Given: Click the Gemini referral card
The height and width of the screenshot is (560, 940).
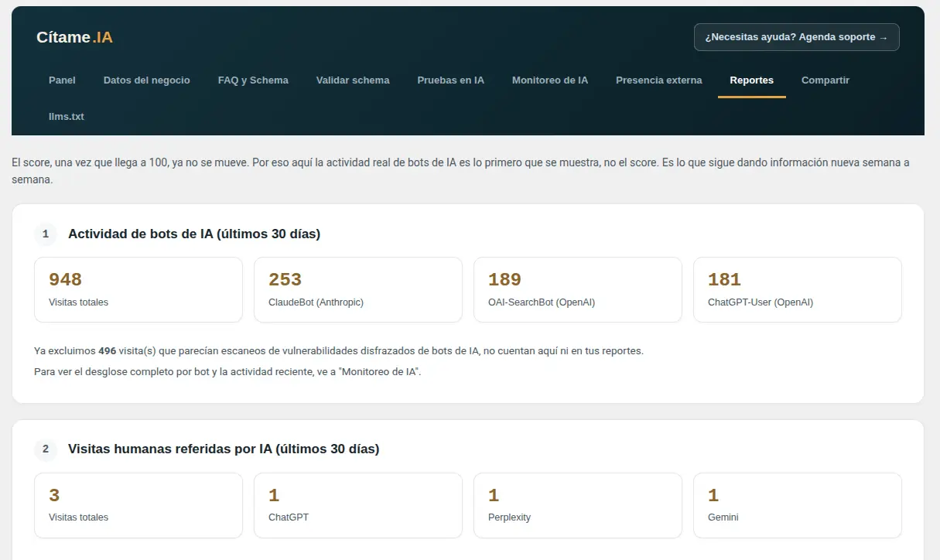Looking at the screenshot, I should point(798,505).
